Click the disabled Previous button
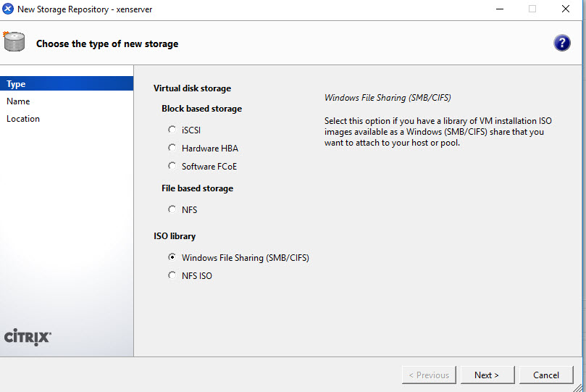 (x=429, y=375)
